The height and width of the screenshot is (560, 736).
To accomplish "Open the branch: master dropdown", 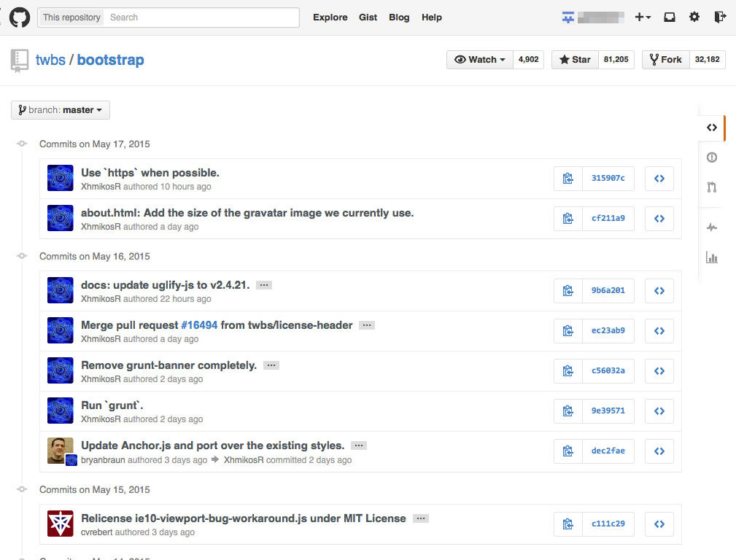I will 60,109.
